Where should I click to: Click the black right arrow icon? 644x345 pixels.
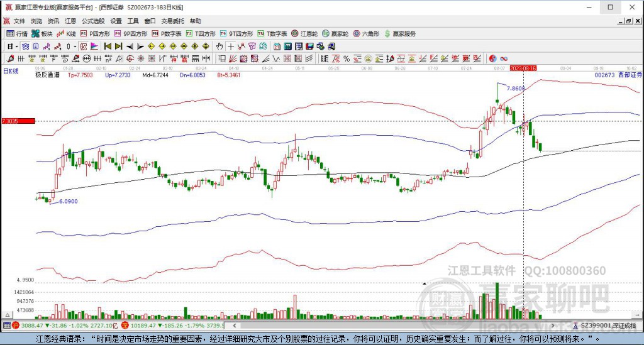(140, 47)
